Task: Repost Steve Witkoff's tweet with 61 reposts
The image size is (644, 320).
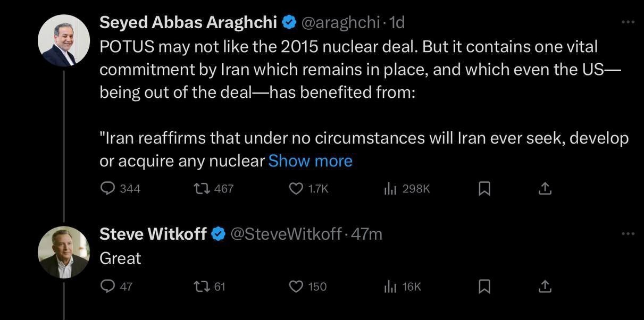Action: (x=210, y=287)
